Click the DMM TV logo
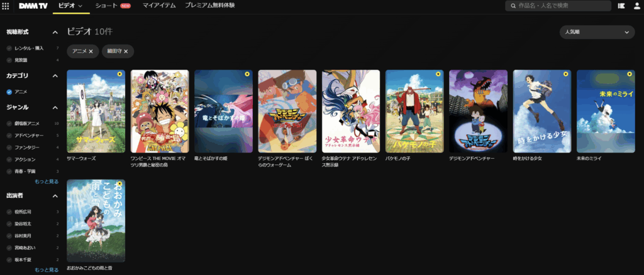 [x=33, y=6]
